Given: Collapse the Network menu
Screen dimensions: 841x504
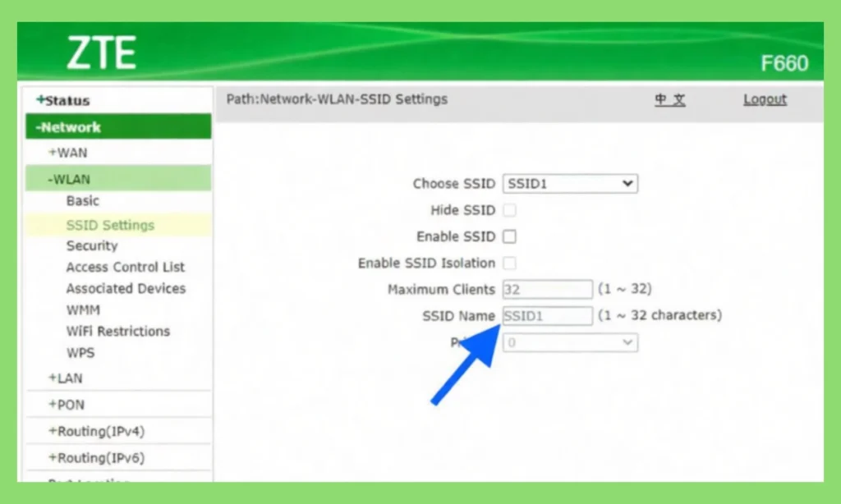Looking at the screenshot, I should [x=68, y=126].
